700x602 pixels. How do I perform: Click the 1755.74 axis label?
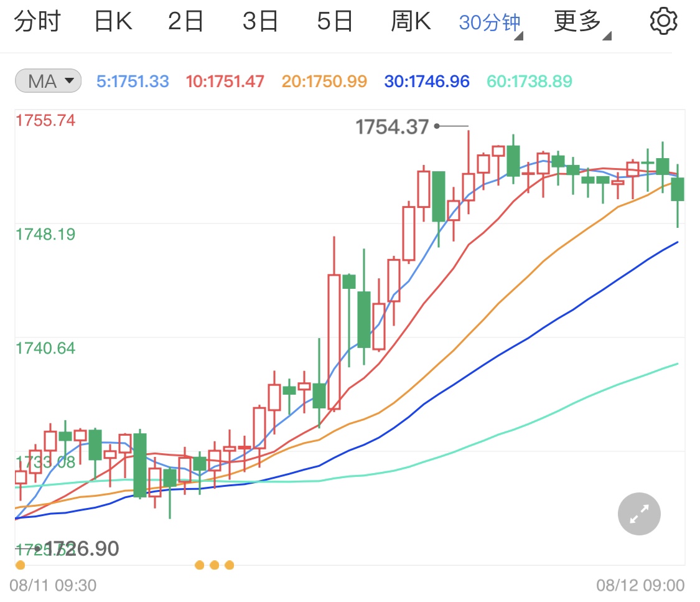(x=45, y=121)
